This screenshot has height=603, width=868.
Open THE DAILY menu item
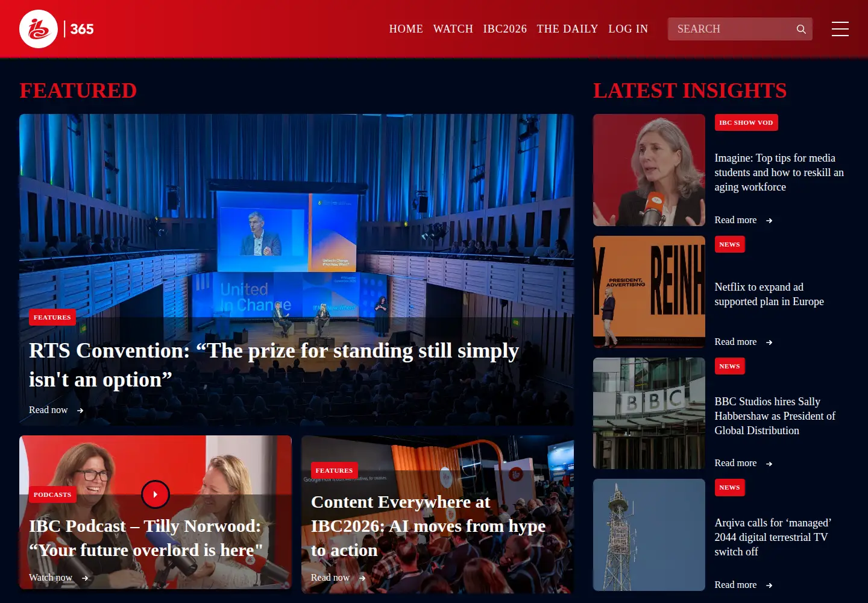click(567, 29)
